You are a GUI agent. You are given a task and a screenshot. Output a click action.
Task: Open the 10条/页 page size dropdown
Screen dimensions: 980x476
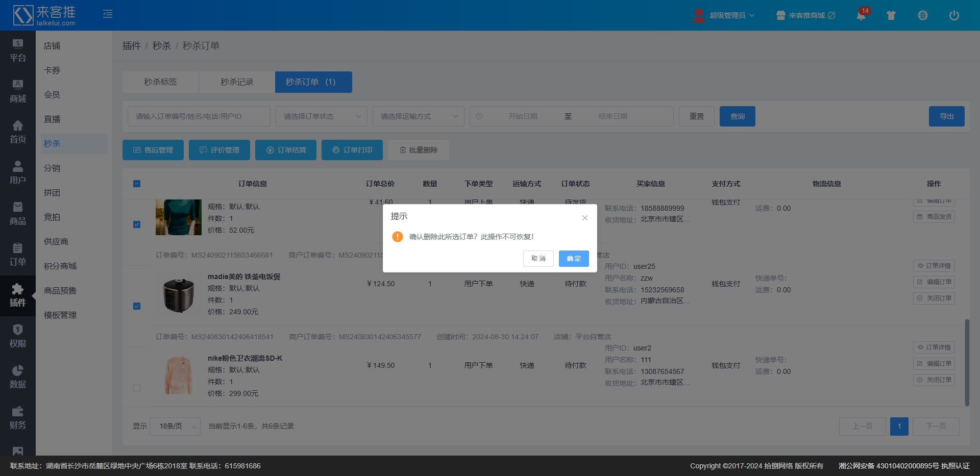pyautogui.click(x=175, y=426)
